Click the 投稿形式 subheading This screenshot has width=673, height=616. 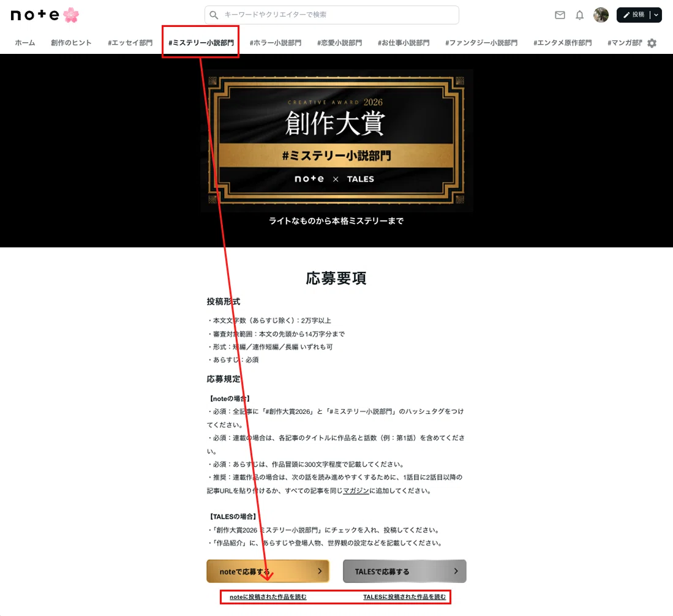pos(223,302)
